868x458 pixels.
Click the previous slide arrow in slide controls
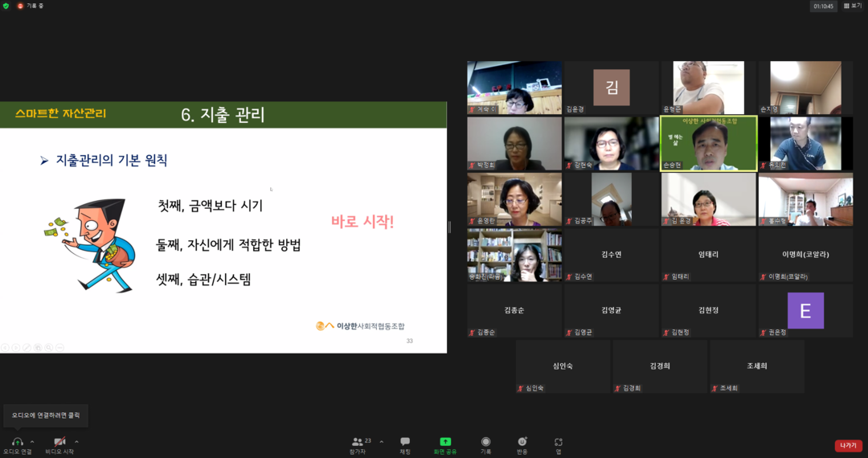(x=5, y=347)
